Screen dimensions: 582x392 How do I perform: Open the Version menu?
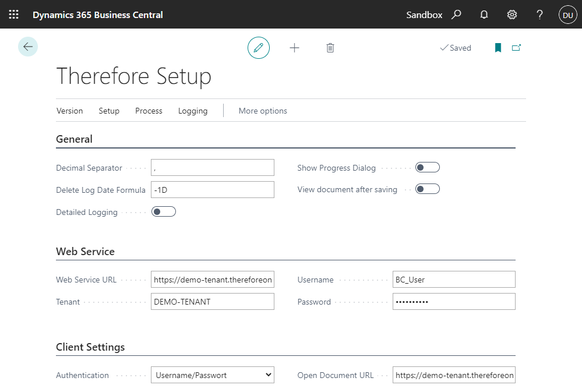(70, 111)
